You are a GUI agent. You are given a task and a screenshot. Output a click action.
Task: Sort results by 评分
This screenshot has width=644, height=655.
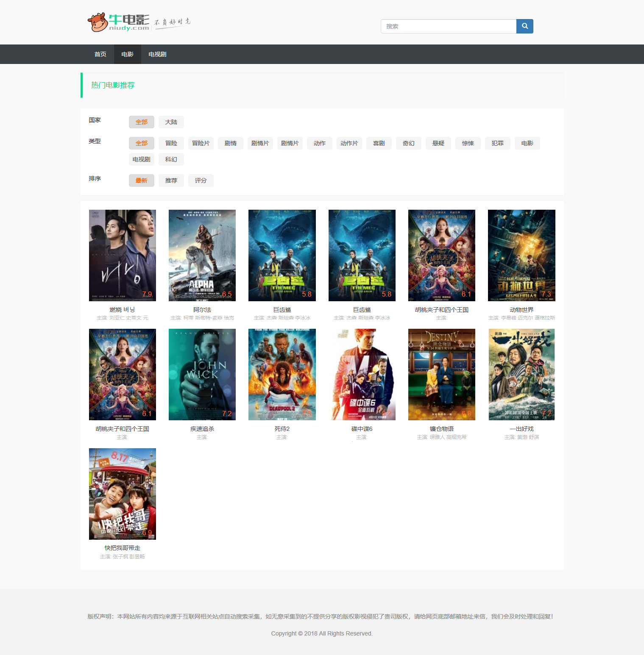tap(201, 180)
